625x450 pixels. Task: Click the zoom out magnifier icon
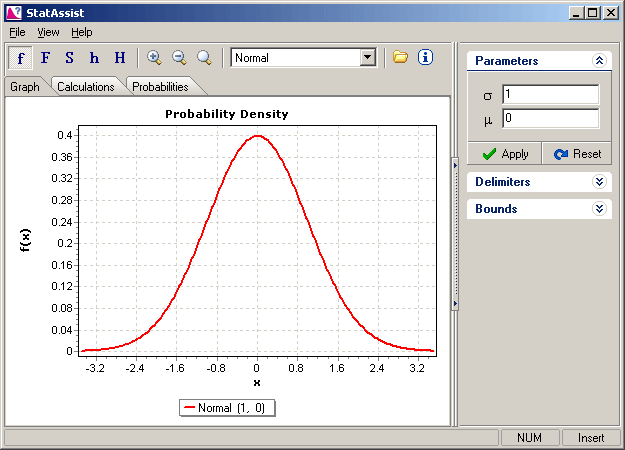tap(179, 58)
